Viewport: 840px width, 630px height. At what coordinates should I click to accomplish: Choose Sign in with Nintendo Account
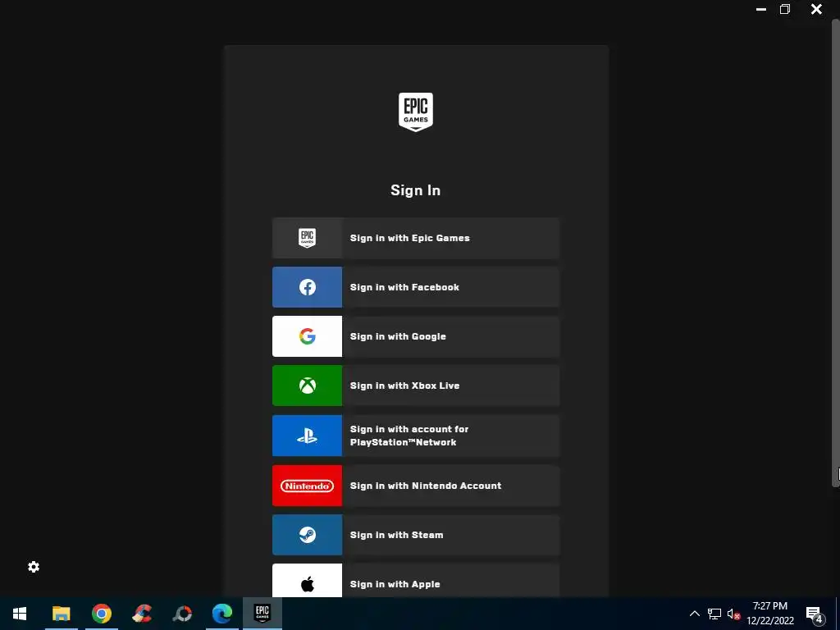pyautogui.click(x=416, y=486)
